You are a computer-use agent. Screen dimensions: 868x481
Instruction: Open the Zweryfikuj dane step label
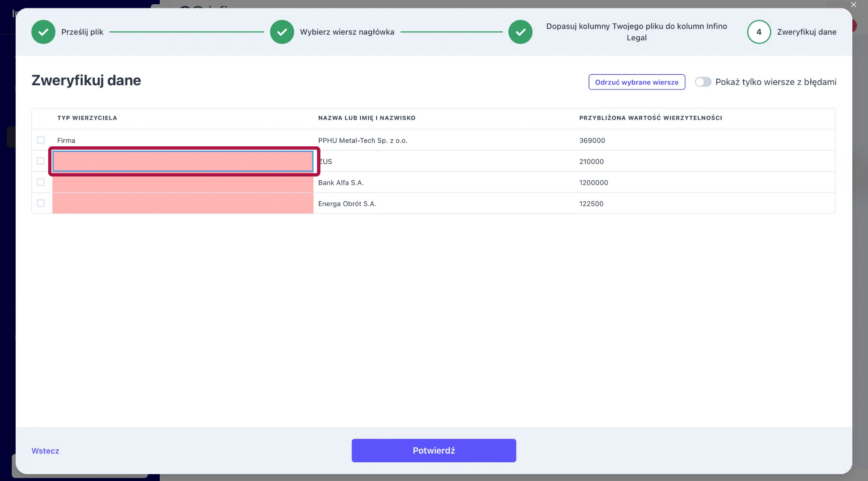coord(807,32)
